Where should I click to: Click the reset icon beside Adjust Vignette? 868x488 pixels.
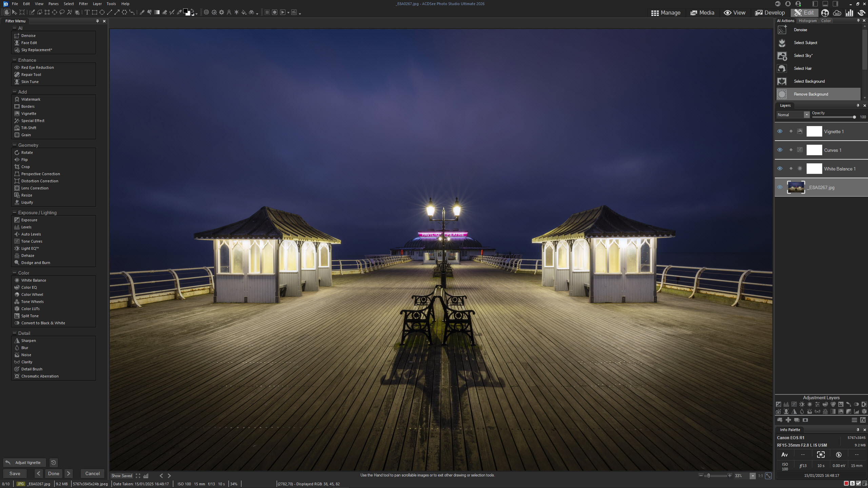tap(54, 463)
